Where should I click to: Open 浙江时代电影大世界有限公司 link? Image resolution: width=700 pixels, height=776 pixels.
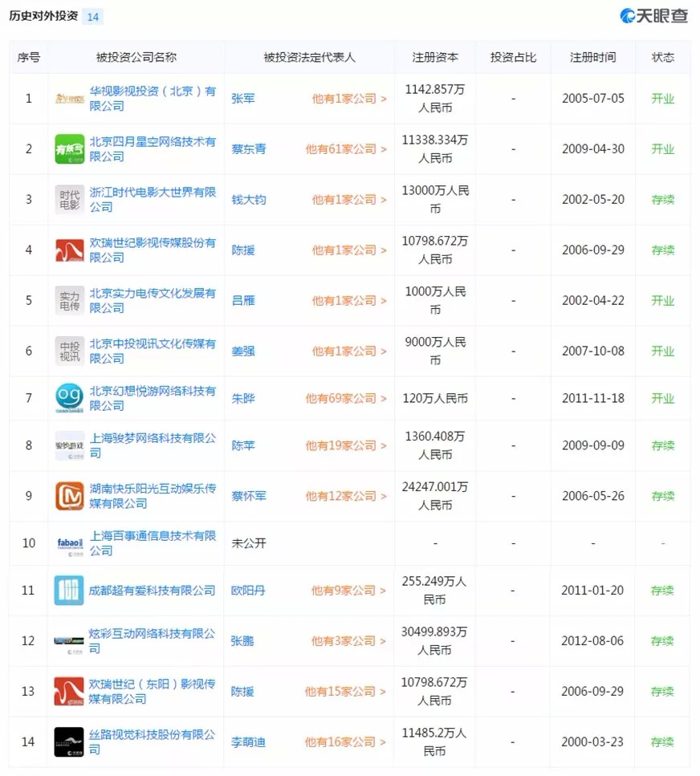tap(153, 200)
